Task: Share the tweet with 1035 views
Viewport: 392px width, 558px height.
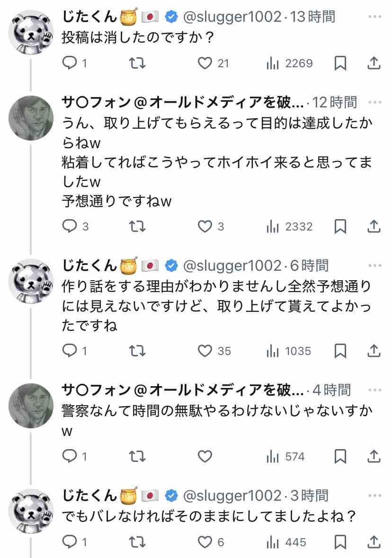Action: (x=374, y=351)
